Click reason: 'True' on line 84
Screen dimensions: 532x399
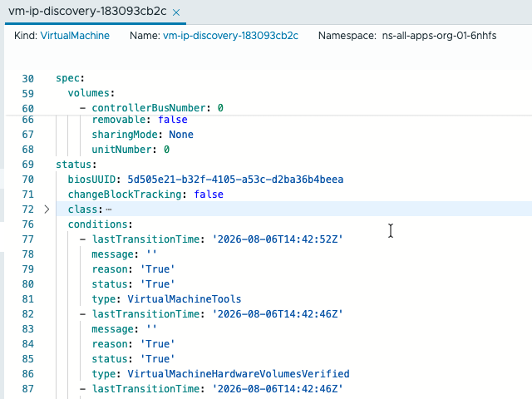(133, 343)
